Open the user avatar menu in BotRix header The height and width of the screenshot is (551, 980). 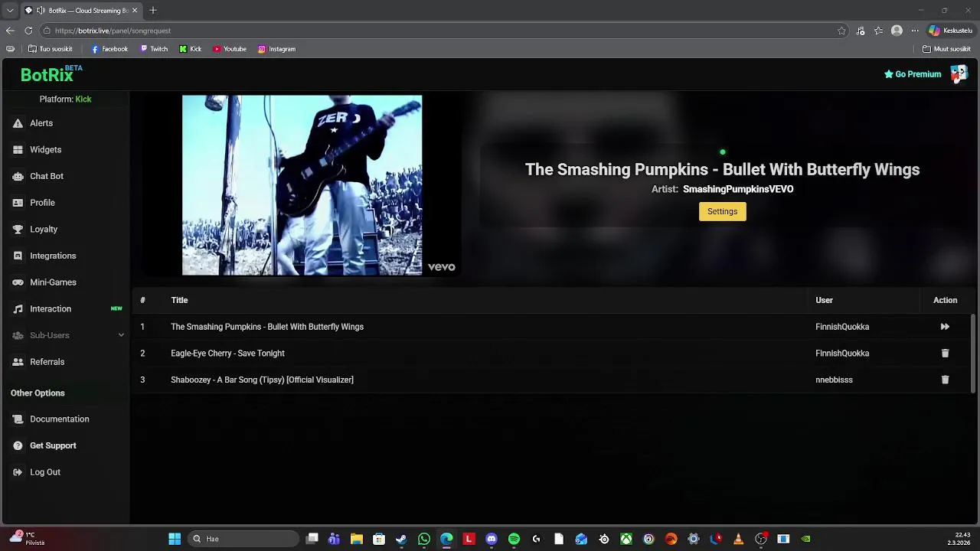point(959,73)
